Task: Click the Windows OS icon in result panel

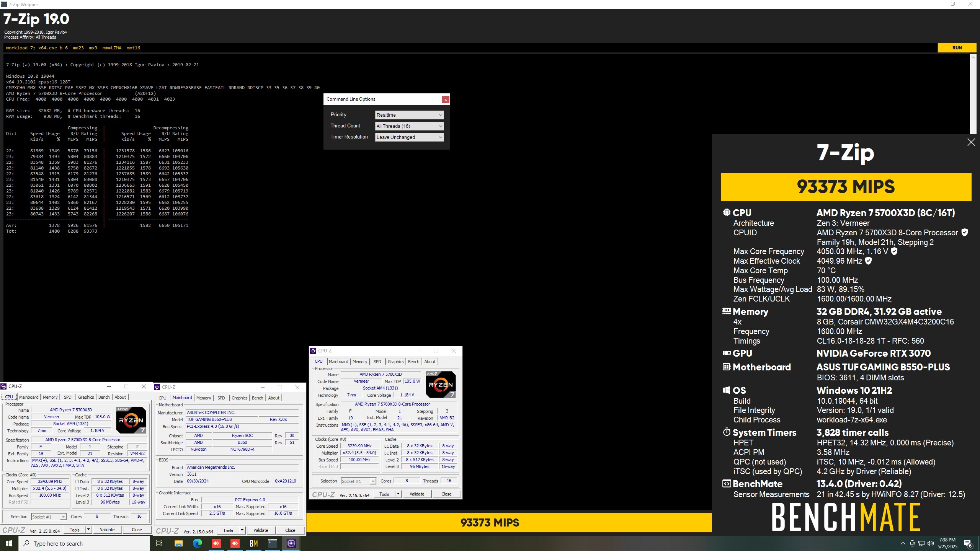Action: point(727,390)
